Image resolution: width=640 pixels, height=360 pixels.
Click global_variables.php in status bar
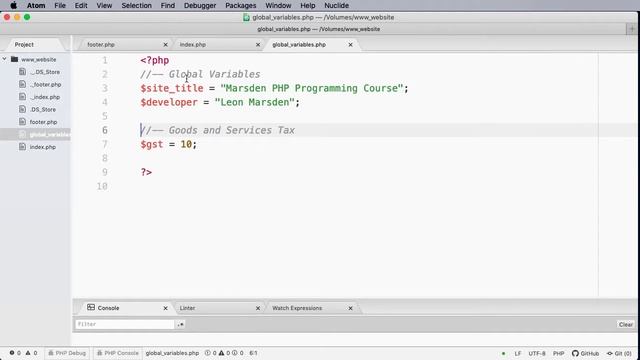pos(172,353)
